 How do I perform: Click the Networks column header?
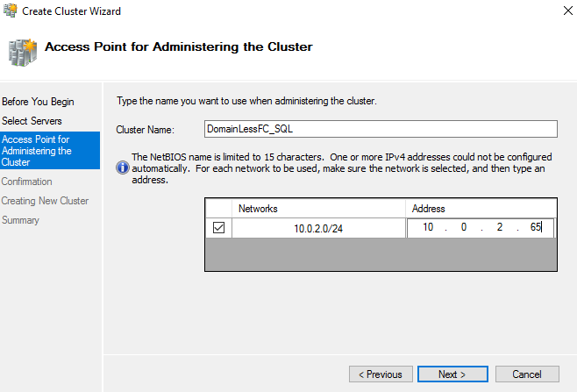[318, 209]
